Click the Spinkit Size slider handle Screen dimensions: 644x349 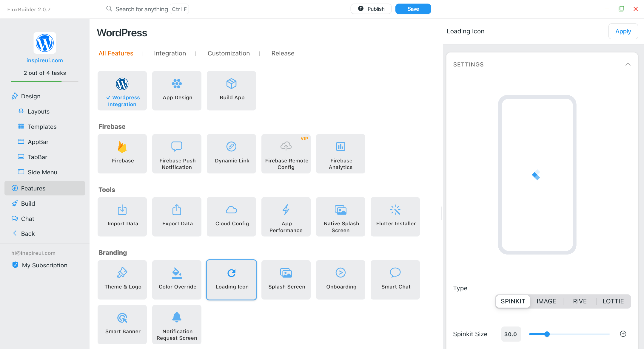(547, 334)
